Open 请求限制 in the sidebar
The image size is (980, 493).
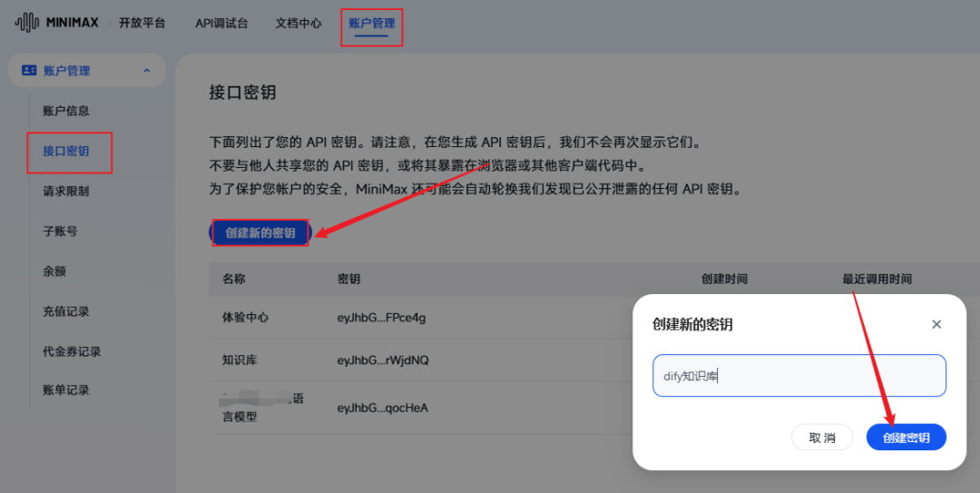pos(65,191)
